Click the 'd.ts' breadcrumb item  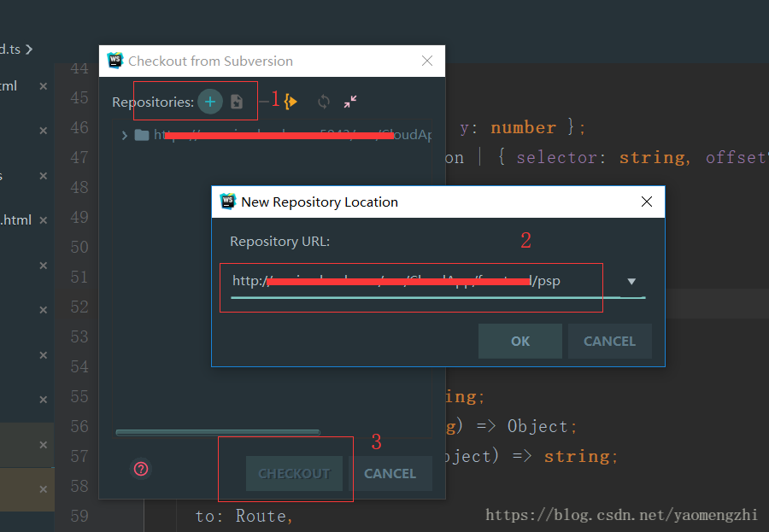[10, 49]
